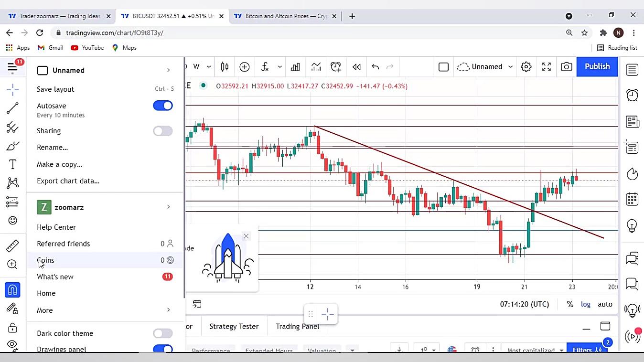The image size is (644, 362).
Task: Open the alerts alarm clock panel
Action: [632, 95]
